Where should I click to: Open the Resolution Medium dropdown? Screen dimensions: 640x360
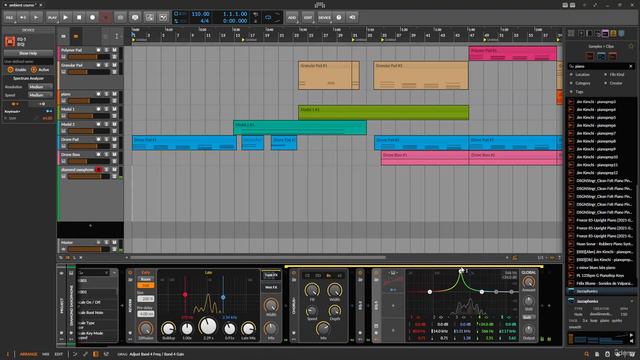pyautogui.click(x=40, y=87)
